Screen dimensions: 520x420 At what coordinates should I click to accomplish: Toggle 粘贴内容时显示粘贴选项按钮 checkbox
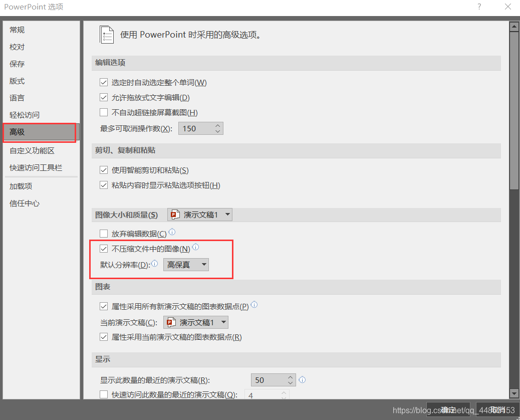click(x=104, y=185)
